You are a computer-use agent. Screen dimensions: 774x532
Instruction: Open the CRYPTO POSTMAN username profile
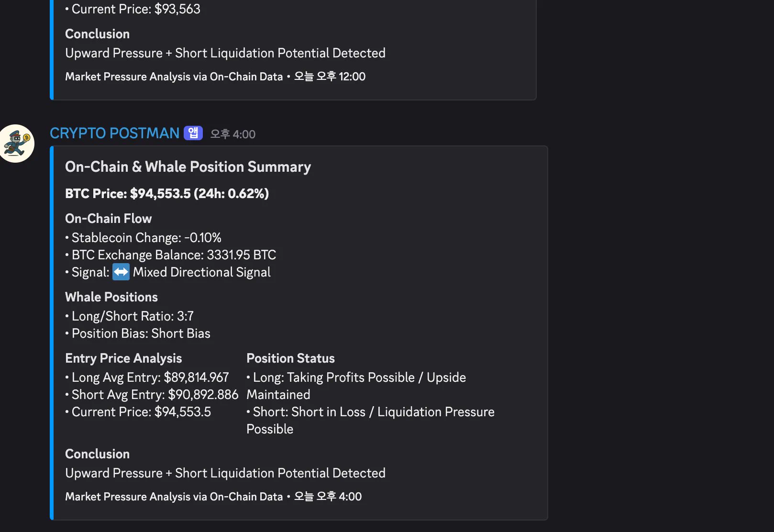[114, 133]
